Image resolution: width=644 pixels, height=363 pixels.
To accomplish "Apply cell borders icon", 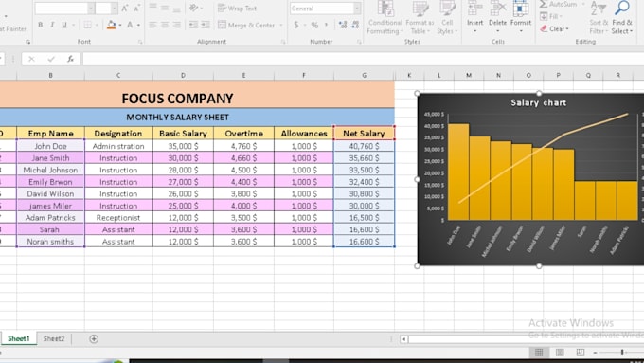I will coord(87,25).
